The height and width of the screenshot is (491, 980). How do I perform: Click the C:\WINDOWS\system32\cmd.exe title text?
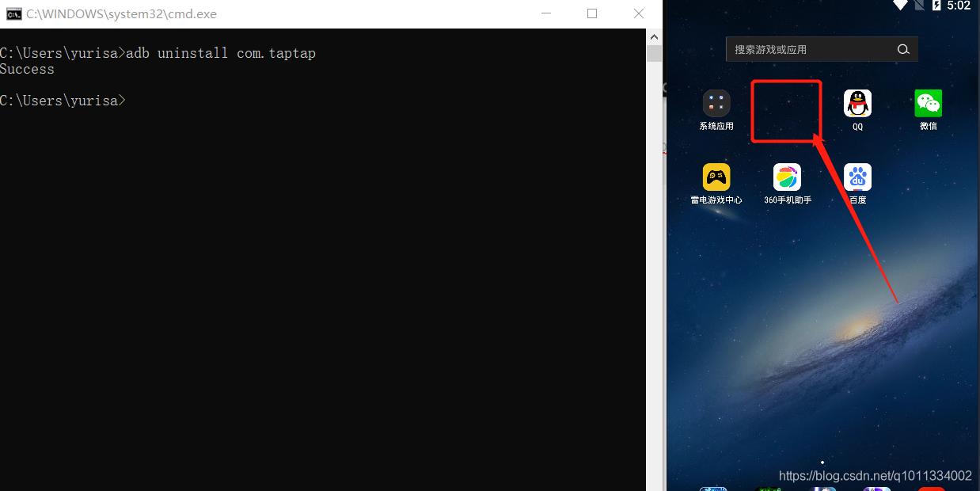click(121, 14)
